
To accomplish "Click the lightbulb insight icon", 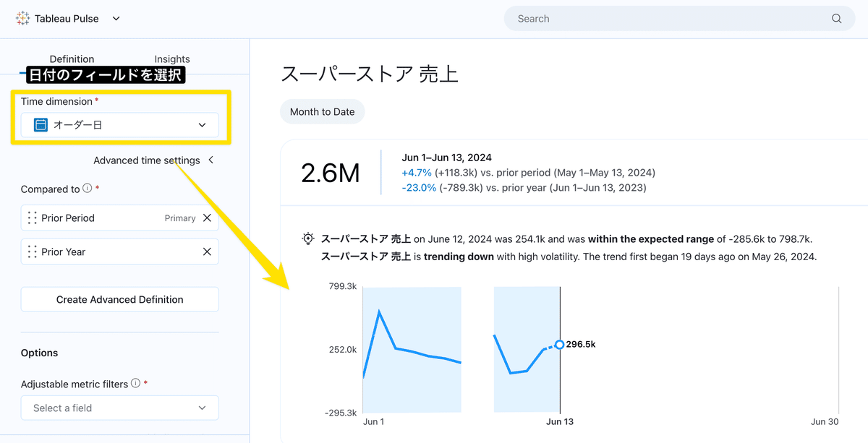I will click(308, 239).
